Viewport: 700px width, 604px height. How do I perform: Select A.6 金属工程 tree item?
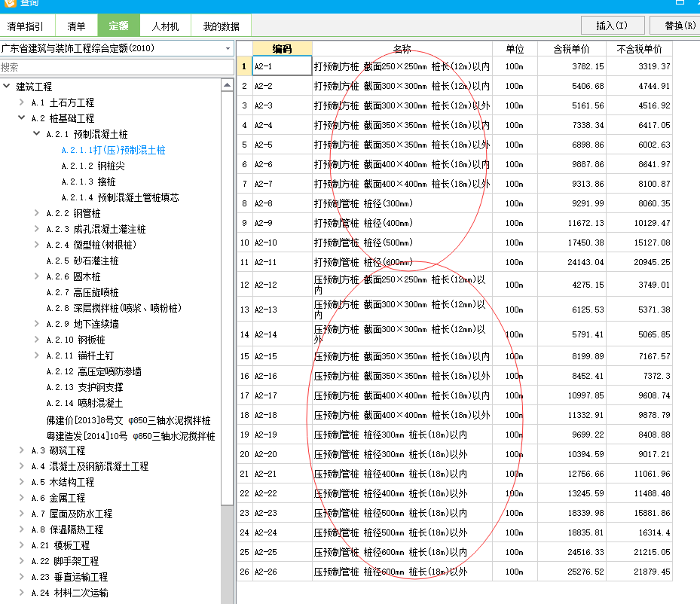click(x=59, y=498)
